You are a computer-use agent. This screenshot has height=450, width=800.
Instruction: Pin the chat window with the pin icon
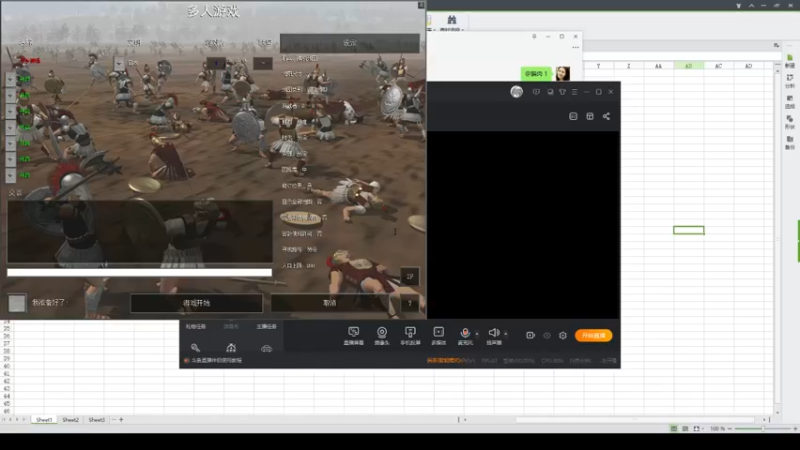[534, 37]
